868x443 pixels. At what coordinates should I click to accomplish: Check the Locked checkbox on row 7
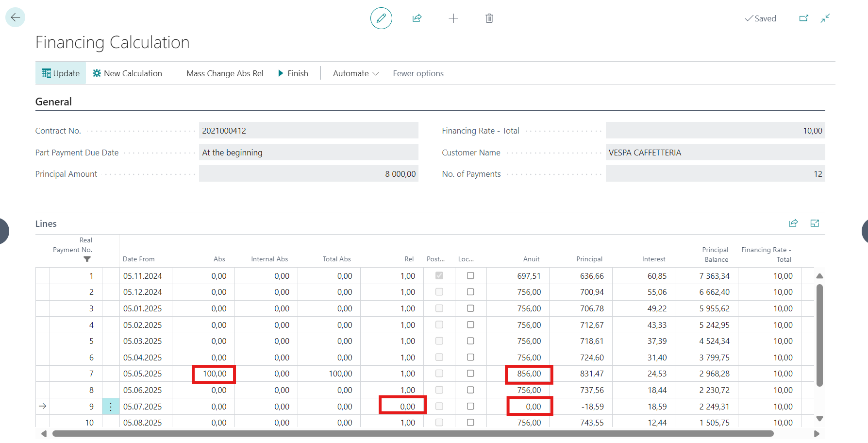point(470,374)
